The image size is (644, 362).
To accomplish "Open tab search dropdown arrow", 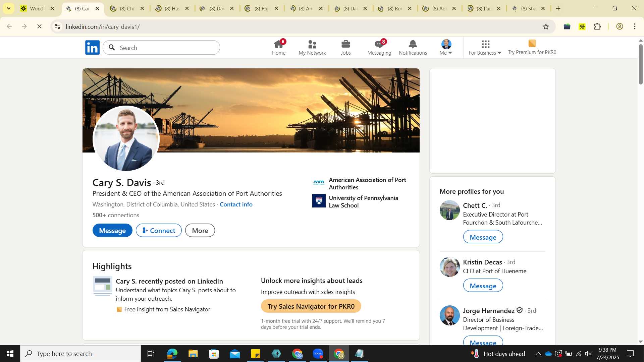I will pyautogui.click(x=9, y=8).
